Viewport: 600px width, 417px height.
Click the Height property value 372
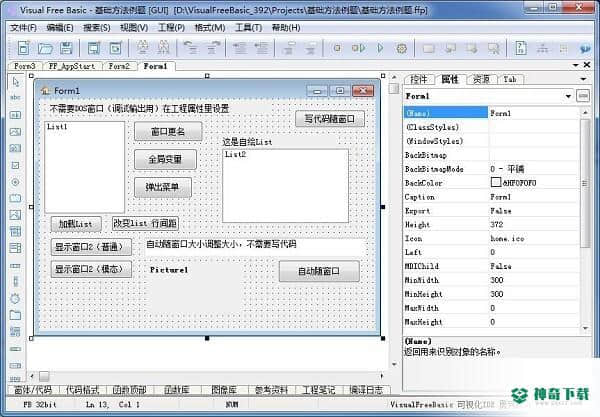tap(497, 225)
